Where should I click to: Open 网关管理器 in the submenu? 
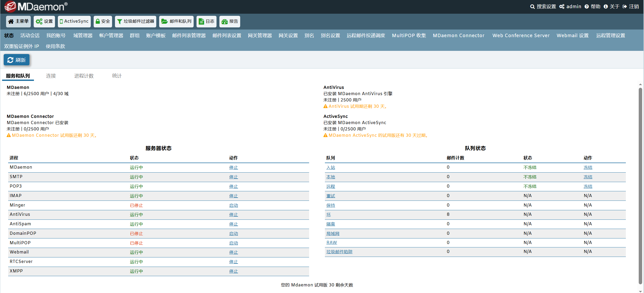260,36
